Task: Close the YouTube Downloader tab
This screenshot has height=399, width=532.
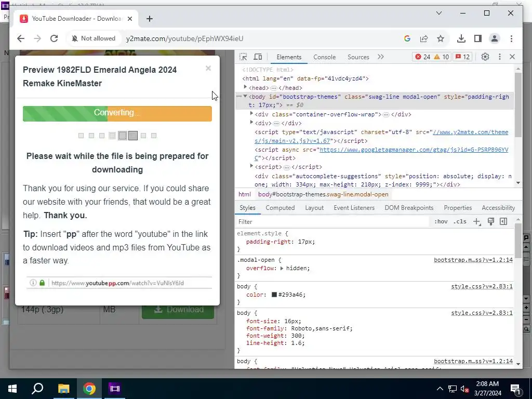Action: (x=129, y=19)
